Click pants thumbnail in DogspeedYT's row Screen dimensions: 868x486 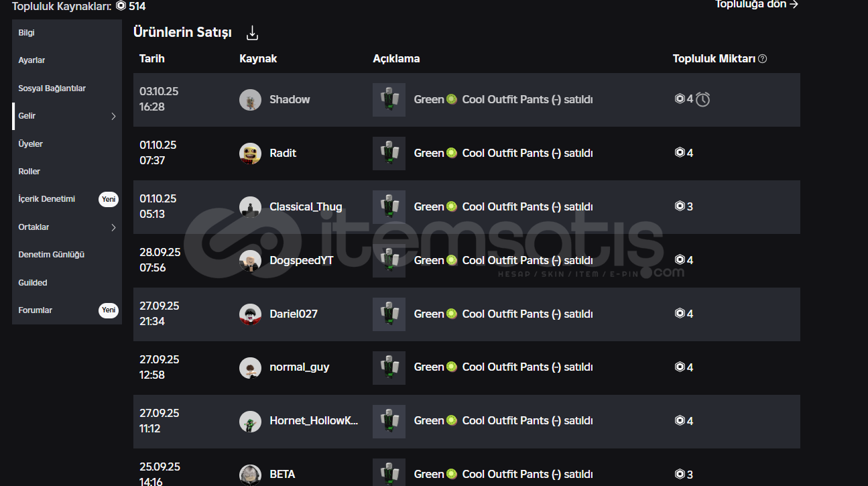pyautogui.click(x=389, y=261)
